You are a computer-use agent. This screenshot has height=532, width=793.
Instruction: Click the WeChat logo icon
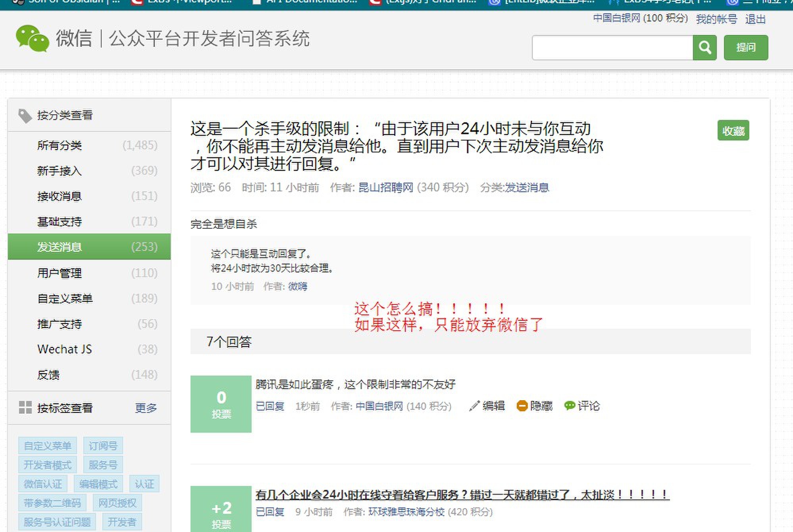click(33, 39)
